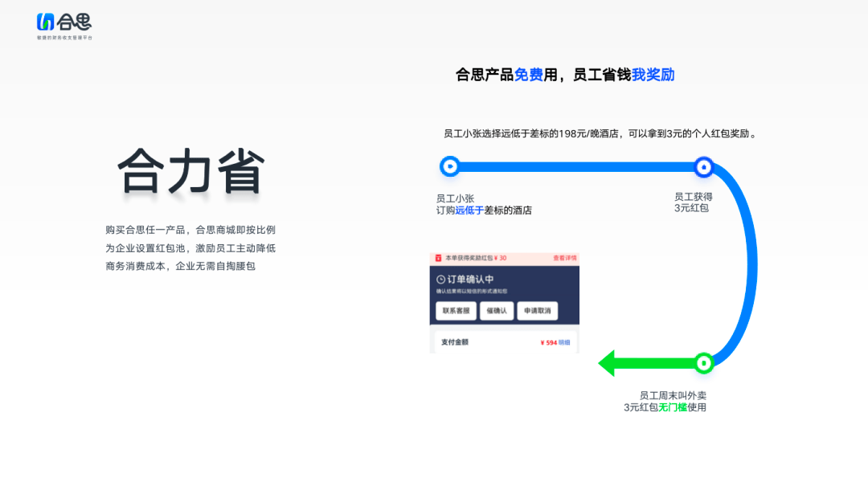Screen dimensions: 868x486
Task: Click the 订单确认中 status text
Action: click(x=470, y=280)
